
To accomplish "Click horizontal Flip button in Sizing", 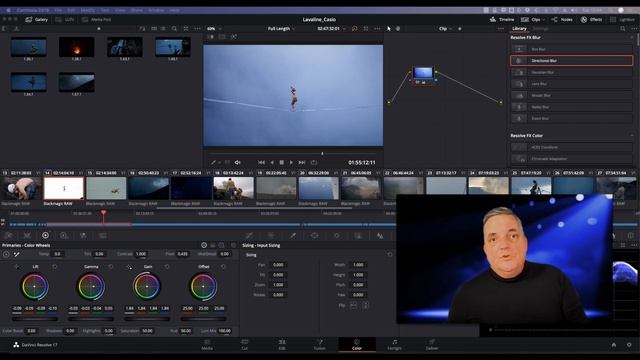I will tap(353, 305).
